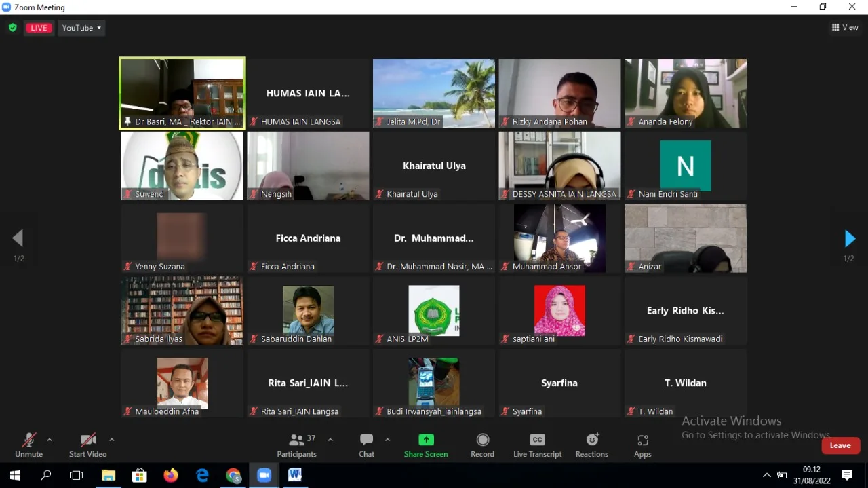Go to next page of participants
The width and height of the screenshot is (868, 488).
pos(849,238)
